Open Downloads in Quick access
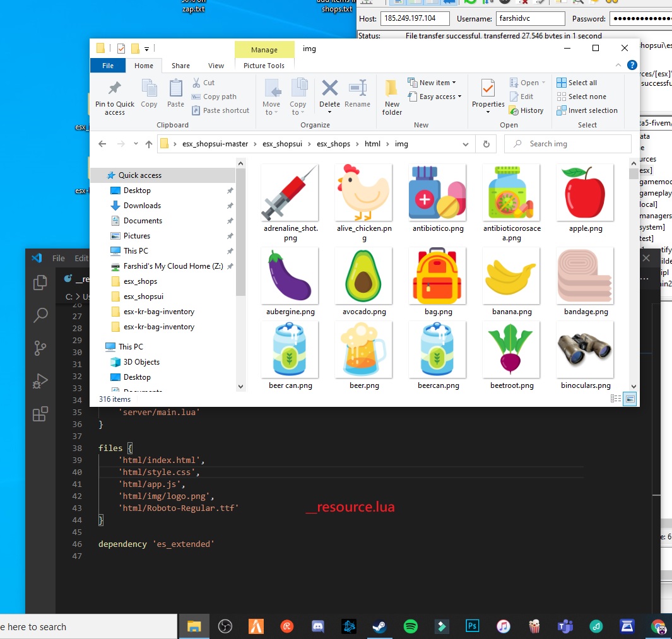The width and height of the screenshot is (672, 639). (x=142, y=206)
